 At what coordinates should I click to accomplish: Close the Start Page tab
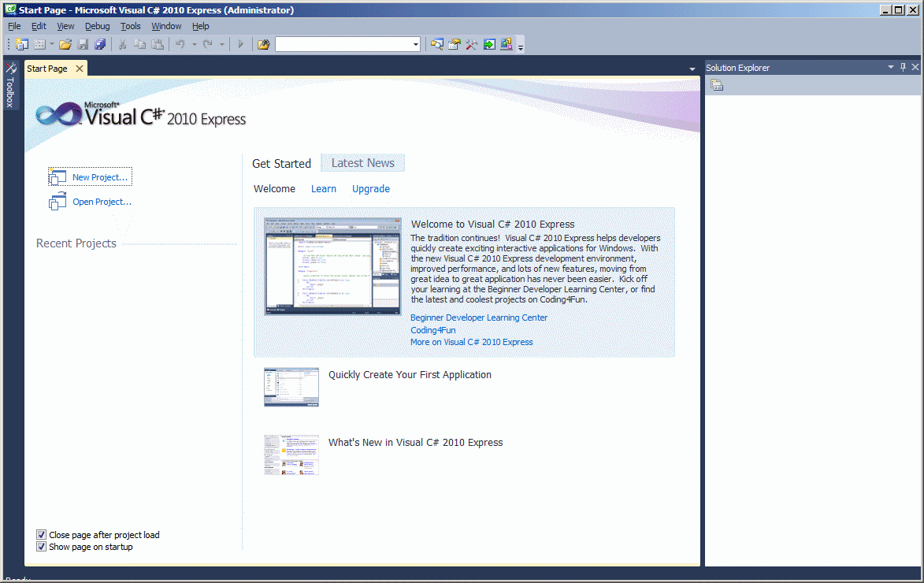point(79,69)
